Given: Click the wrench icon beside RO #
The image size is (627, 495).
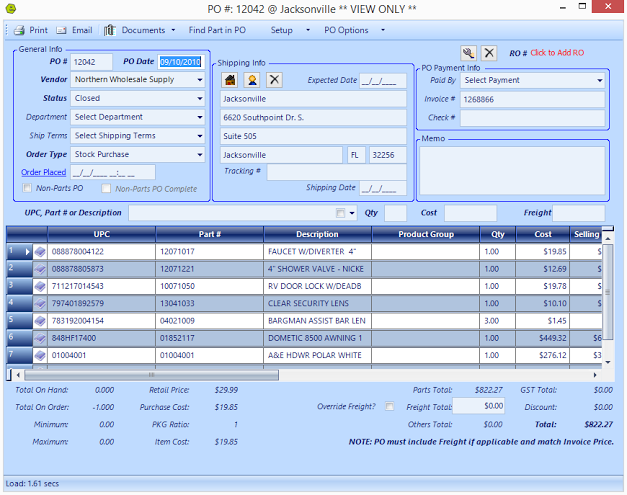Looking at the screenshot, I should [x=468, y=53].
